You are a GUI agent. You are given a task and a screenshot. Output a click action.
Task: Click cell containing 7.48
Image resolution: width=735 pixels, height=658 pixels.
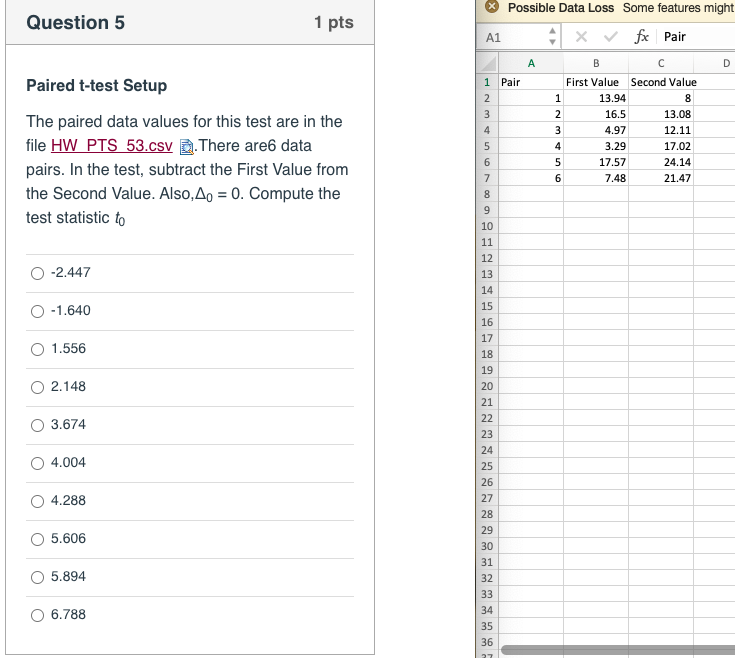click(x=596, y=178)
